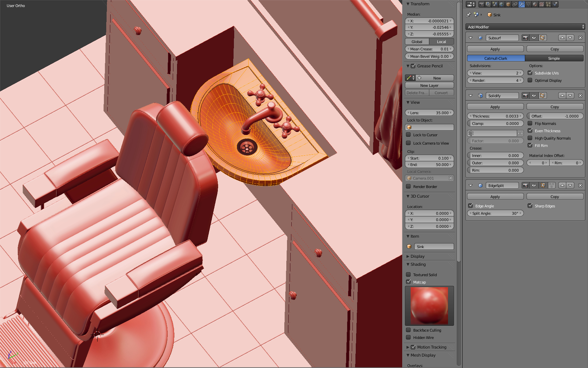
Task: Open Object properties (cube icon)
Action: pos(508,4)
